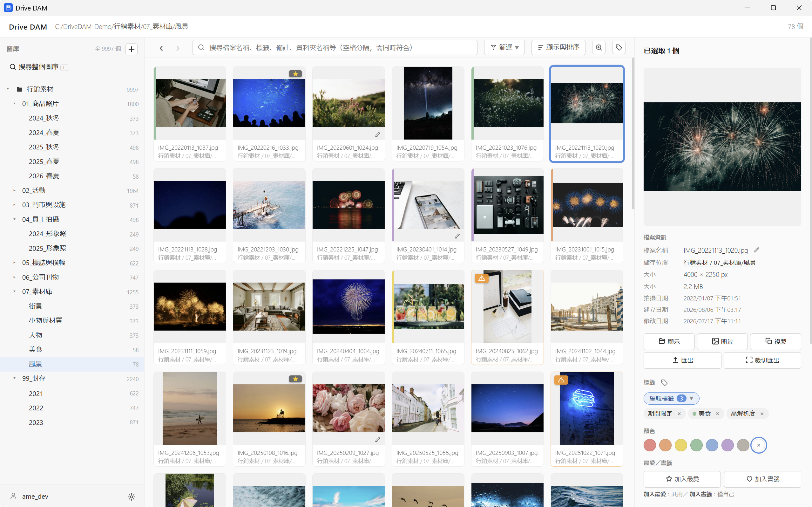
Task: Click the 複製 copy button
Action: pyautogui.click(x=775, y=341)
